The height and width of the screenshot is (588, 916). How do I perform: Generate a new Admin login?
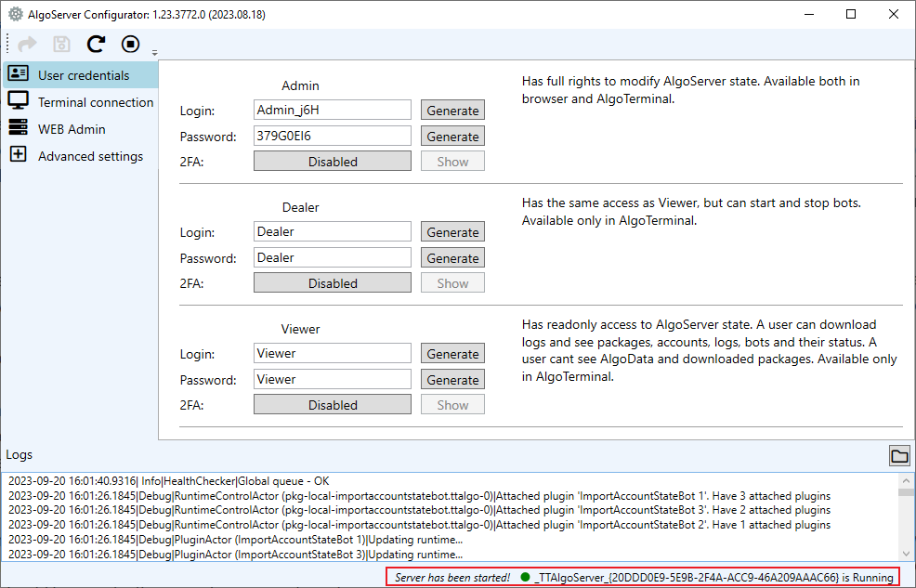click(x=452, y=110)
